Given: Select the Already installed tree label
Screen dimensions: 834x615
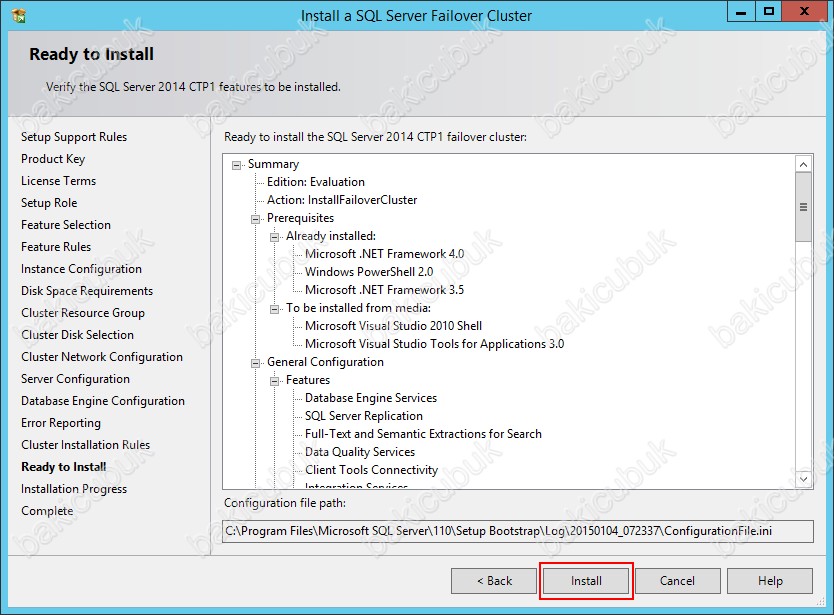Looking at the screenshot, I should pos(331,236).
